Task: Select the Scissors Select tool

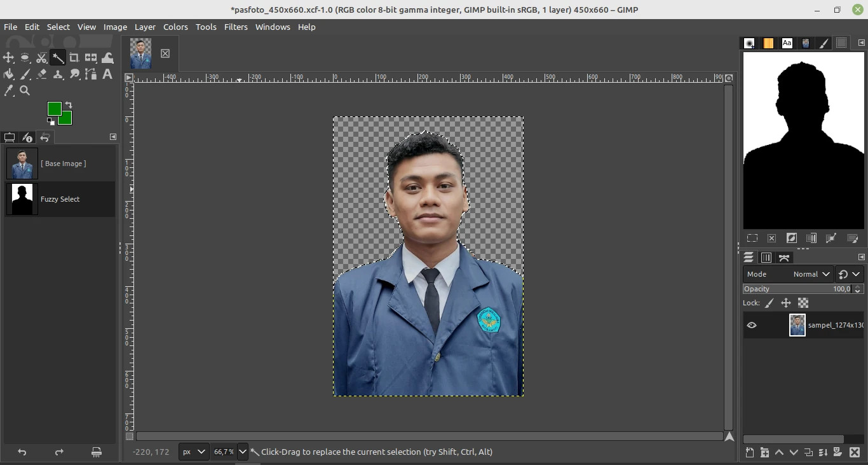Action: pyautogui.click(x=41, y=58)
